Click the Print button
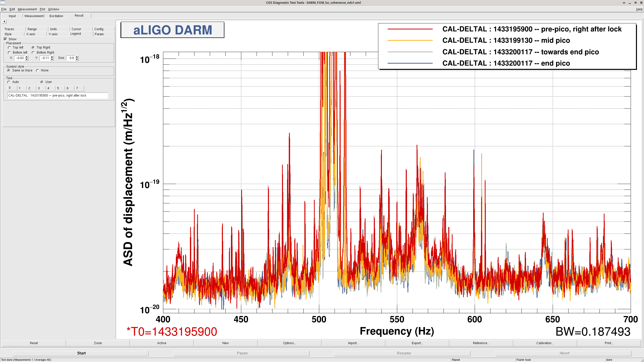The image size is (644, 362). tap(609, 343)
